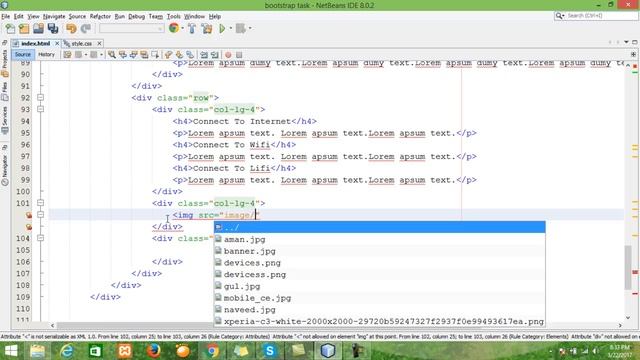Click the Save All toolbar icon
The image size is (640, 360).
53,29
